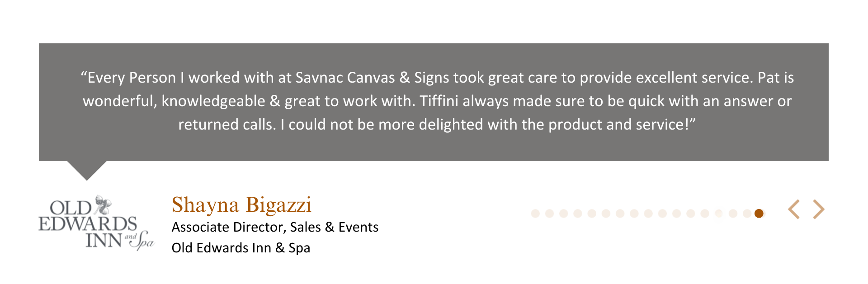Go to the sixth pagination dot

(x=605, y=214)
